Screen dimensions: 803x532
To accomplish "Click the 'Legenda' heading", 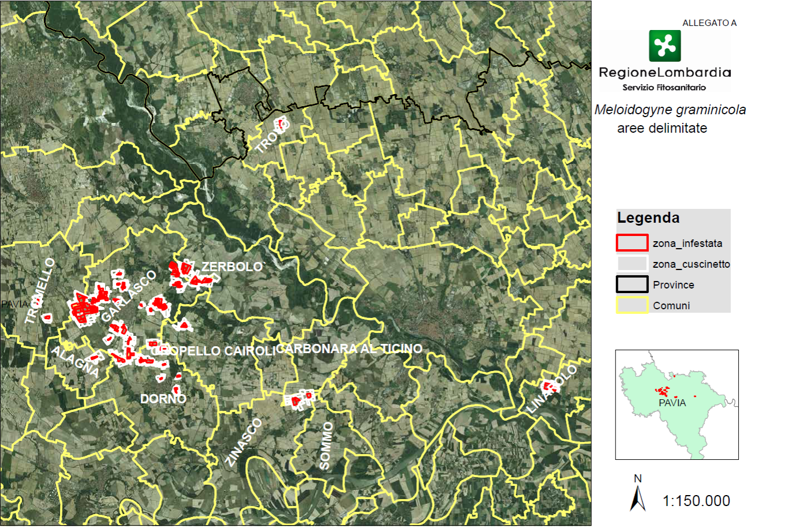I will 648,218.
